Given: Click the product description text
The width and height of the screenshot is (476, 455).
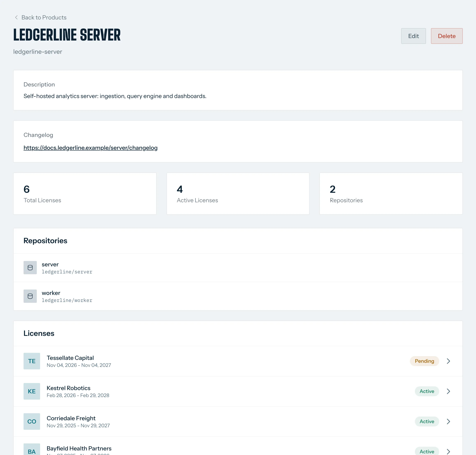Looking at the screenshot, I should coord(115,96).
